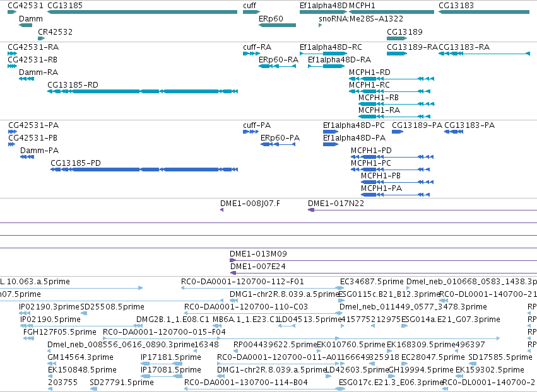Viewport: 537px width, 392px height.
Task: Select the Damm gene feature
Action: coord(26,25)
